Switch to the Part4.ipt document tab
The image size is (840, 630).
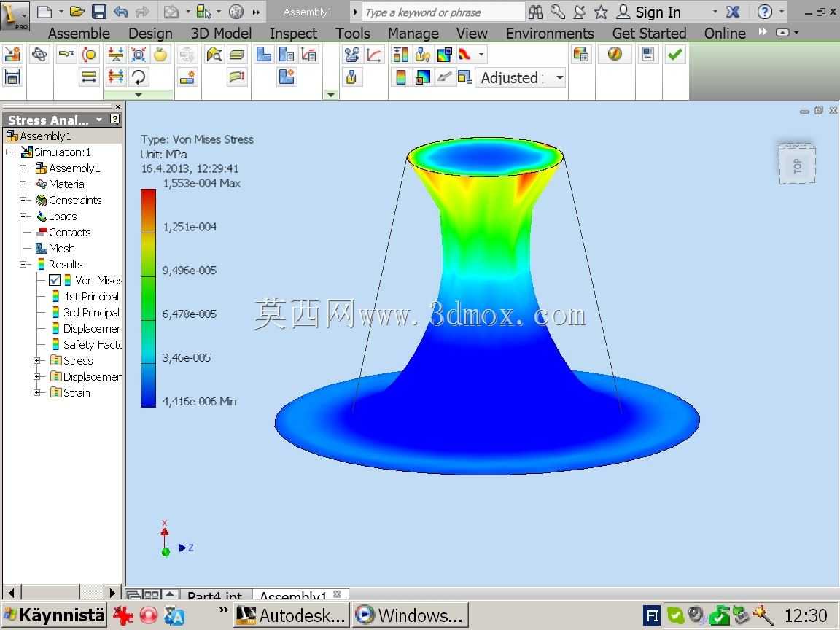(x=214, y=595)
